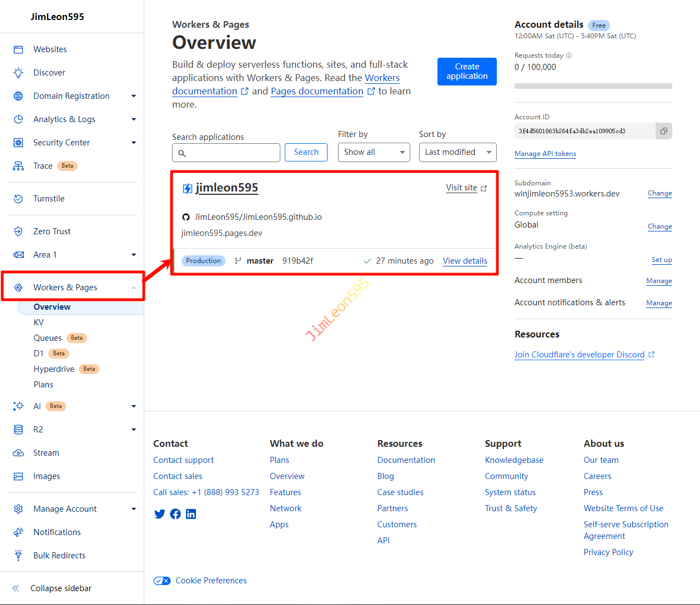The width and height of the screenshot is (700, 605).
Task: Click the info icon beside Requests today
Action: click(x=569, y=56)
